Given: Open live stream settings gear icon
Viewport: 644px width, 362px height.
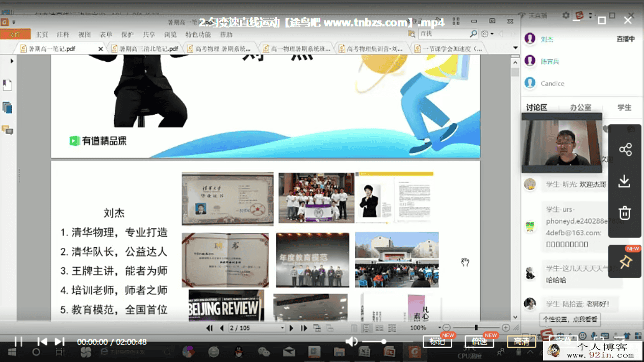Looking at the screenshot, I should [x=565, y=16].
